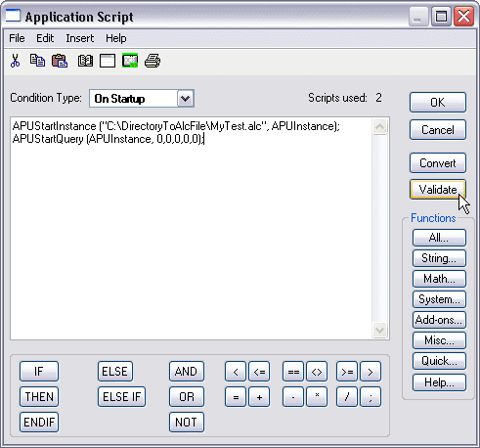Open the Edit menu
The height and width of the screenshot is (448, 480).
point(45,38)
